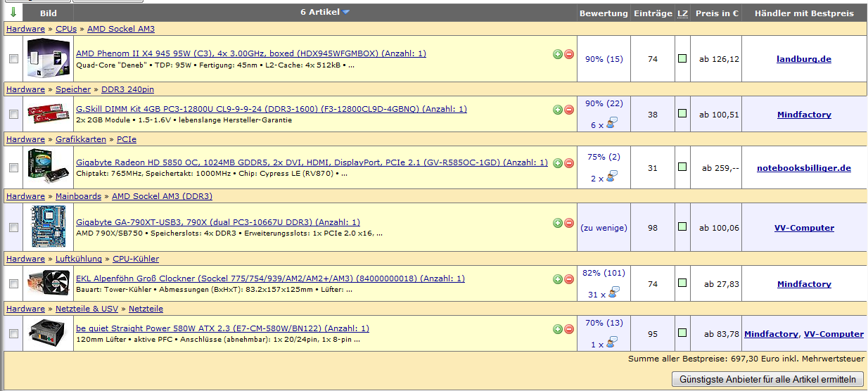
Task: Go to AMD Sockel AM3 CPU category
Action: point(121,29)
